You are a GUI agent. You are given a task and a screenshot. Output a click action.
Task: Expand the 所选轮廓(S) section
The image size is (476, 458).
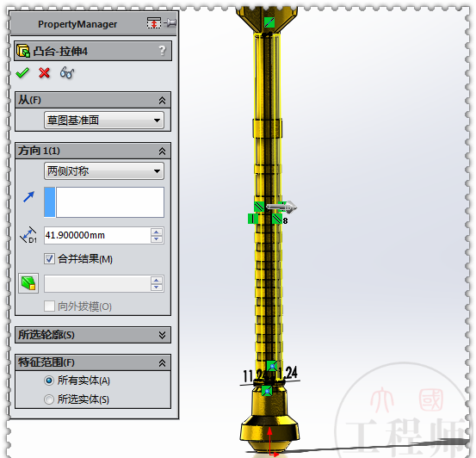click(x=162, y=335)
